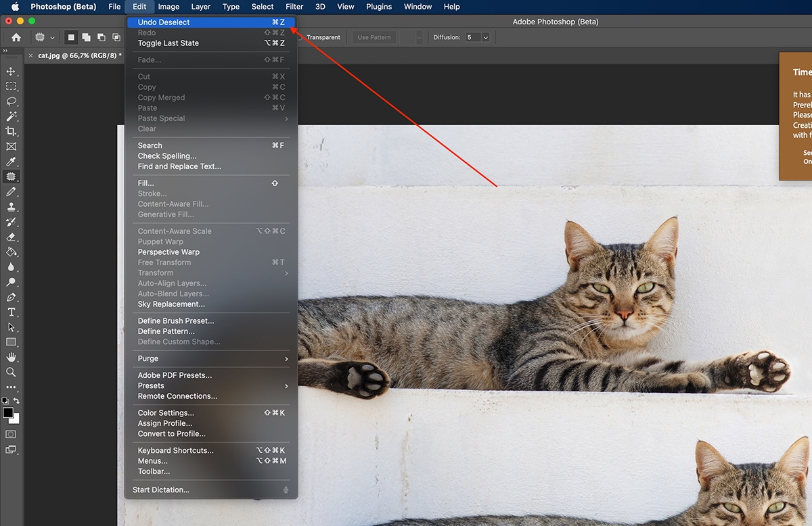Open the Diffusion value dropdown
Image resolution: width=812 pixels, height=526 pixels.
485,37
